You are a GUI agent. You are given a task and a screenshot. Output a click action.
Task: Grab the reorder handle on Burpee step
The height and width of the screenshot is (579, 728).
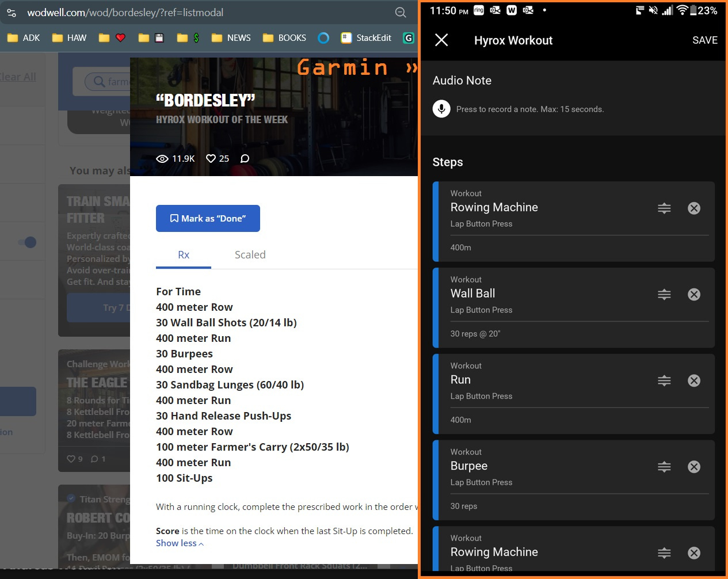(x=664, y=467)
